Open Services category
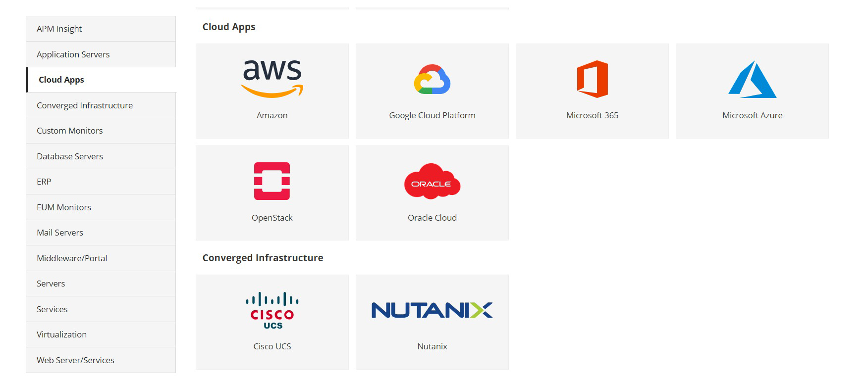 tap(101, 309)
